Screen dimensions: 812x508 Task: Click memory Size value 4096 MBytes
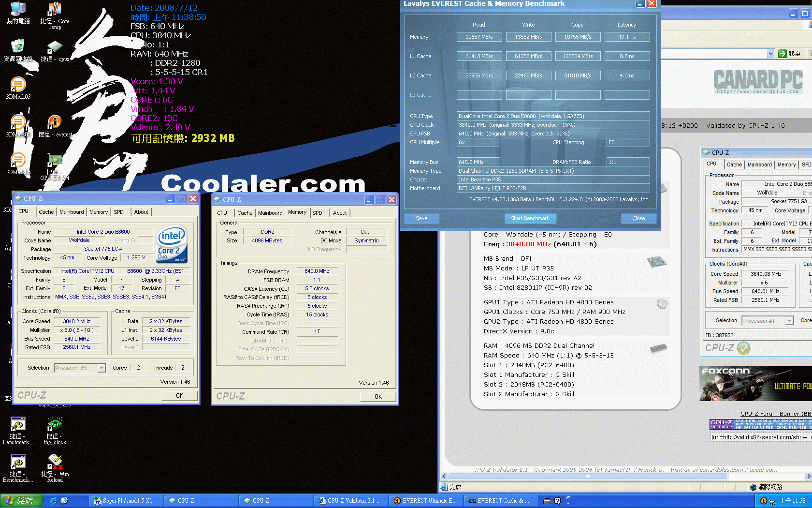(267, 240)
